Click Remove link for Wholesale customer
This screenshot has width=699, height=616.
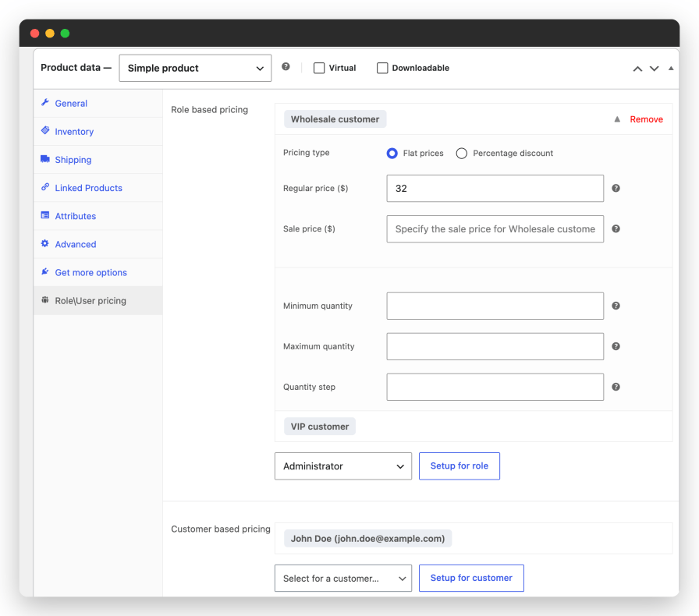(646, 119)
